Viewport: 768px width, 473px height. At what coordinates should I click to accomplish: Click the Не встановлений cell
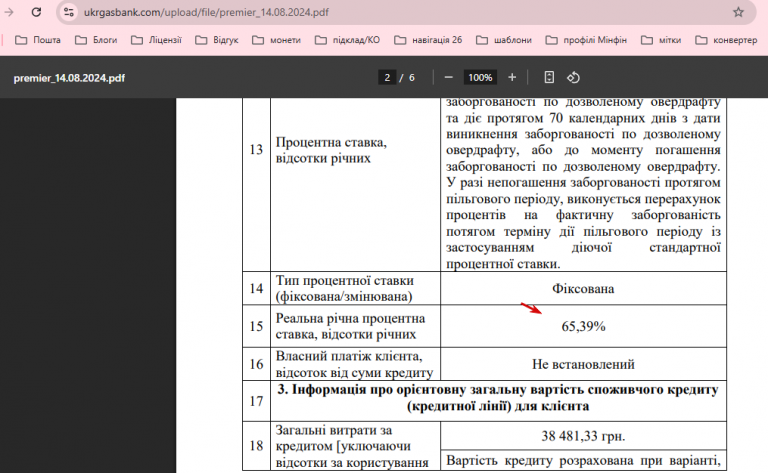pyautogui.click(x=583, y=364)
